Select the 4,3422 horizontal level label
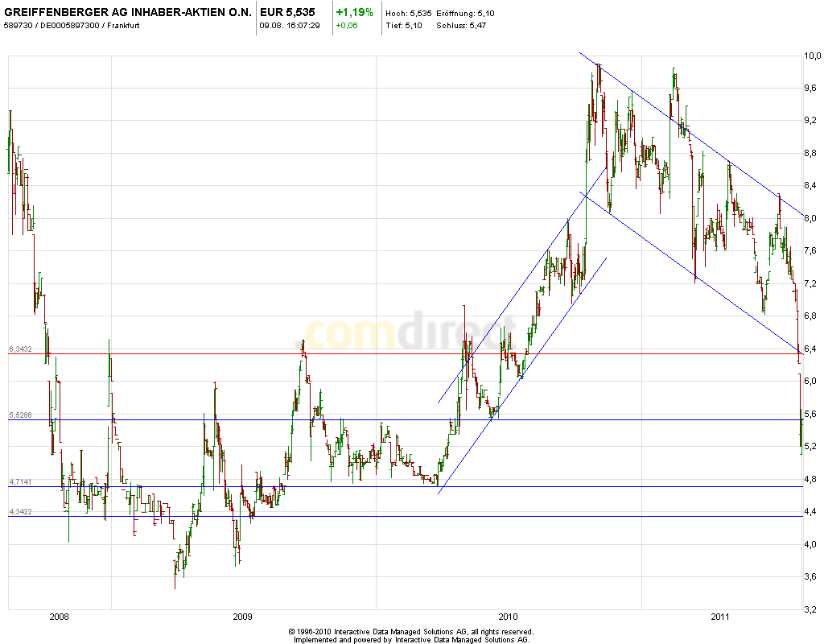Viewport: 824px width, 644px height. click(20, 511)
